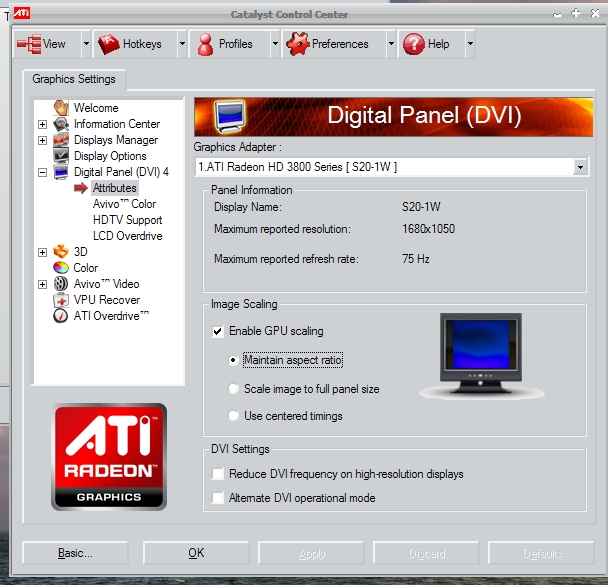Screen dimensions: 608x585
Task: Click the Display Name label
Action: (x=248, y=207)
